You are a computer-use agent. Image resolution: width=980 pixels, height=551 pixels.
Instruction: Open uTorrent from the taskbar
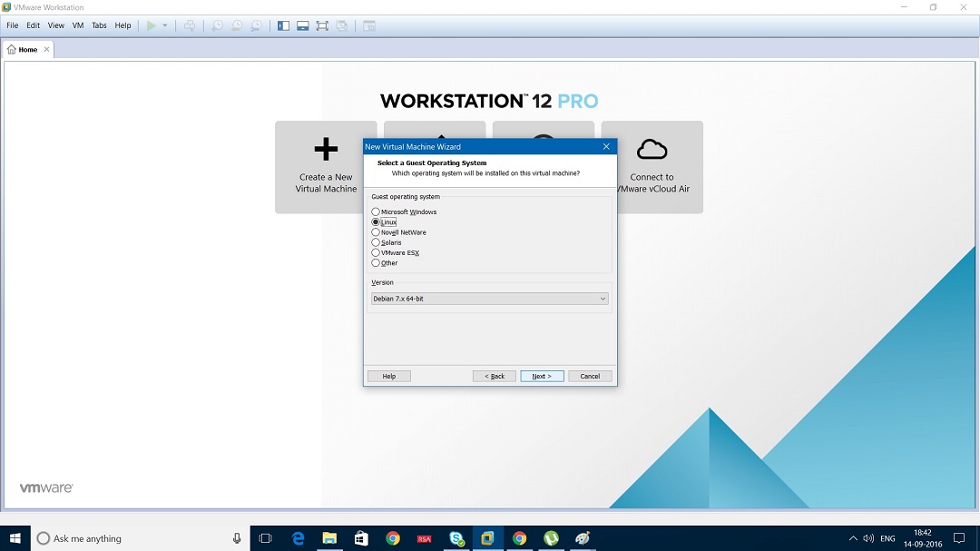pos(551,538)
